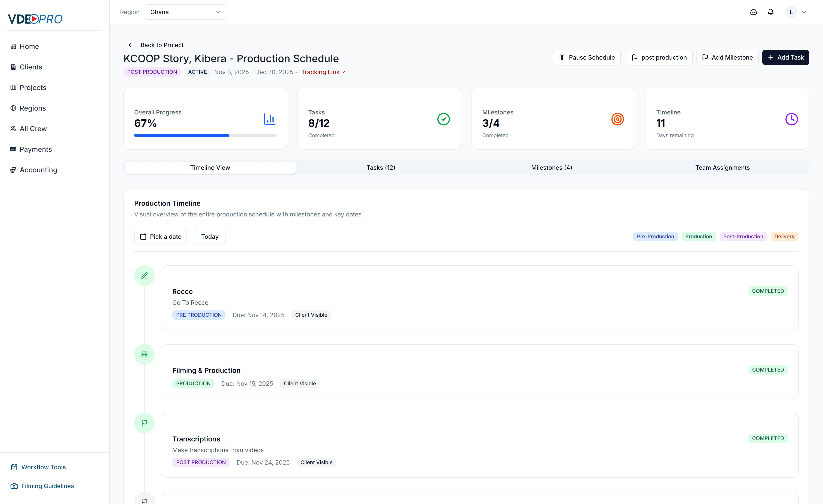Toggle the Delivery filter tag
823x504 pixels.
(784, 237)
